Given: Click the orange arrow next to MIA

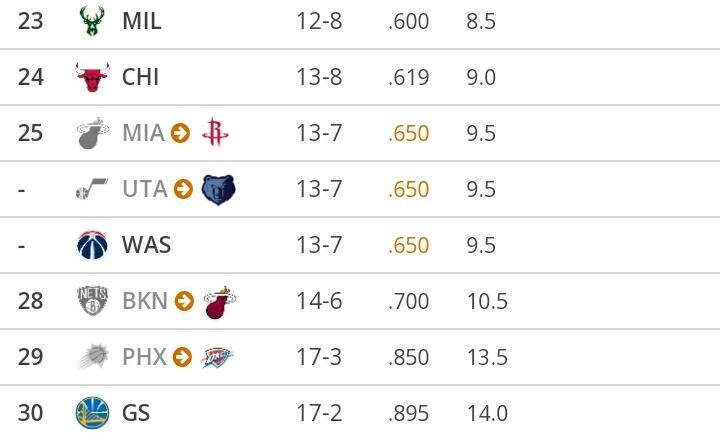Looking at the screenshot, I should [x=181, y=133].
